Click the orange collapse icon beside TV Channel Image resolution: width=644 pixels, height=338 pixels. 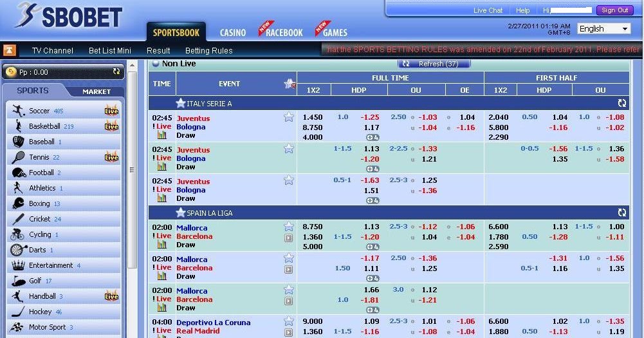(10, 50)
